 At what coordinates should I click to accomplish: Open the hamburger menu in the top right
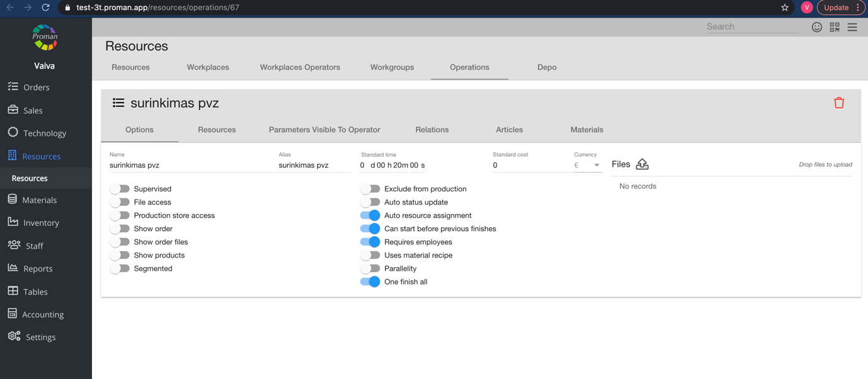click(x=852, y=27)
